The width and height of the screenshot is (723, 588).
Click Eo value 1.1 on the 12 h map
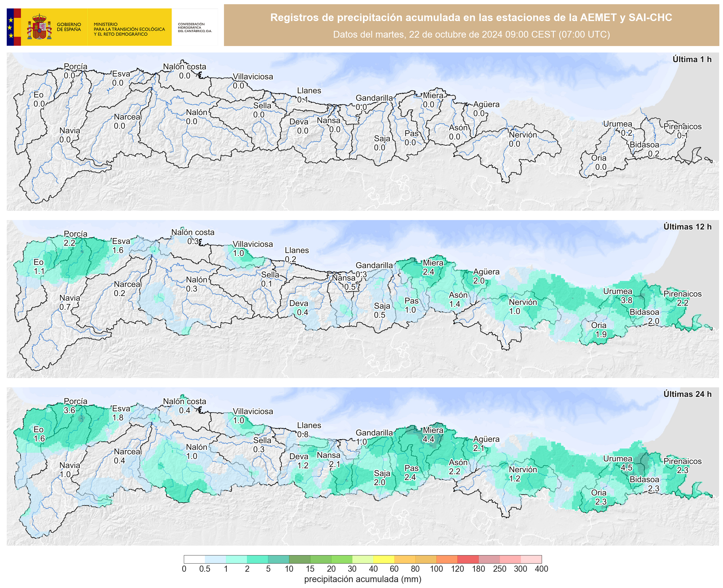(39, 271)
